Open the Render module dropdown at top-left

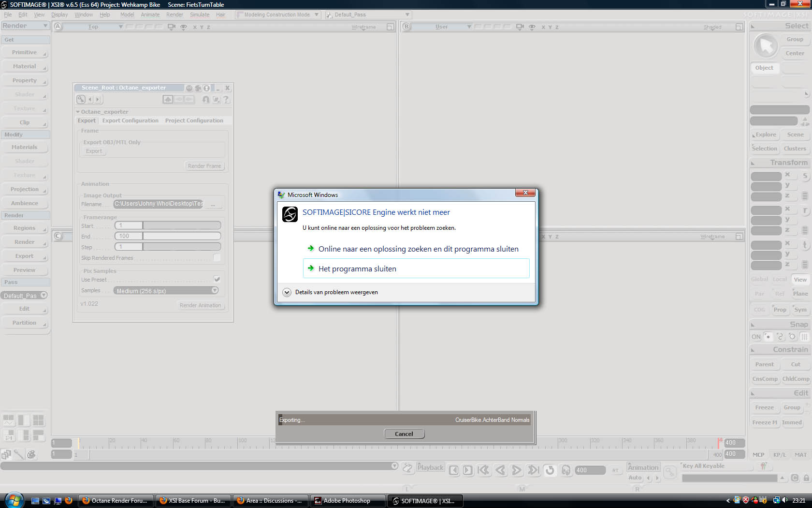coord(25,26)
